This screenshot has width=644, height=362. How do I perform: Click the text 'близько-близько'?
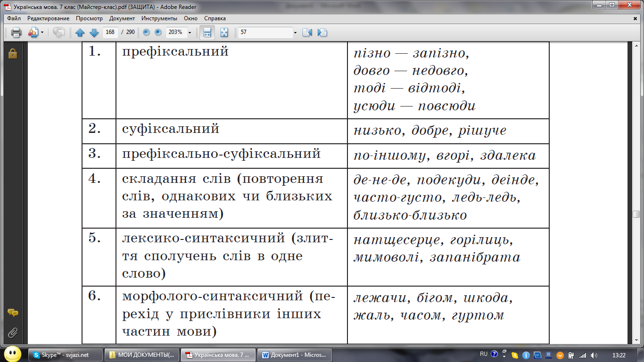pos(410,215)
